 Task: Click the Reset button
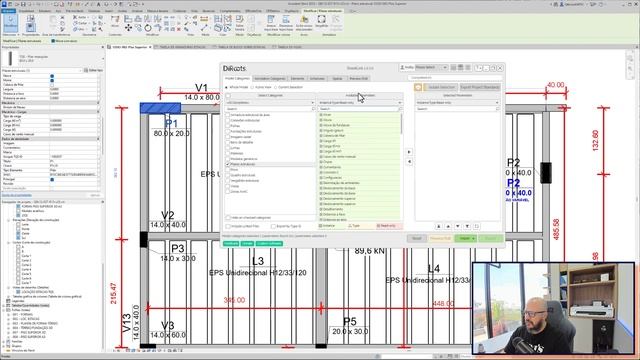click(x=416, y=238)
